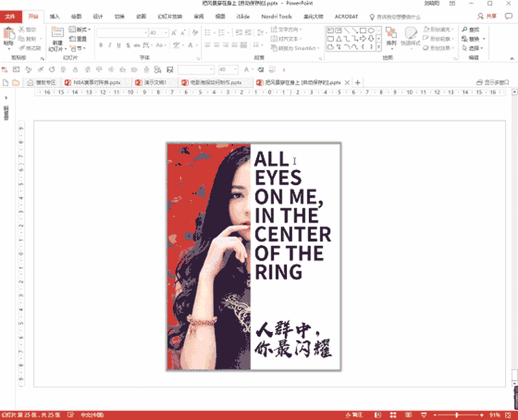The width and height of the screenshot is (518, 420).
Task: Open the Section (节) dropdown
Action: (x=78, y=49)
